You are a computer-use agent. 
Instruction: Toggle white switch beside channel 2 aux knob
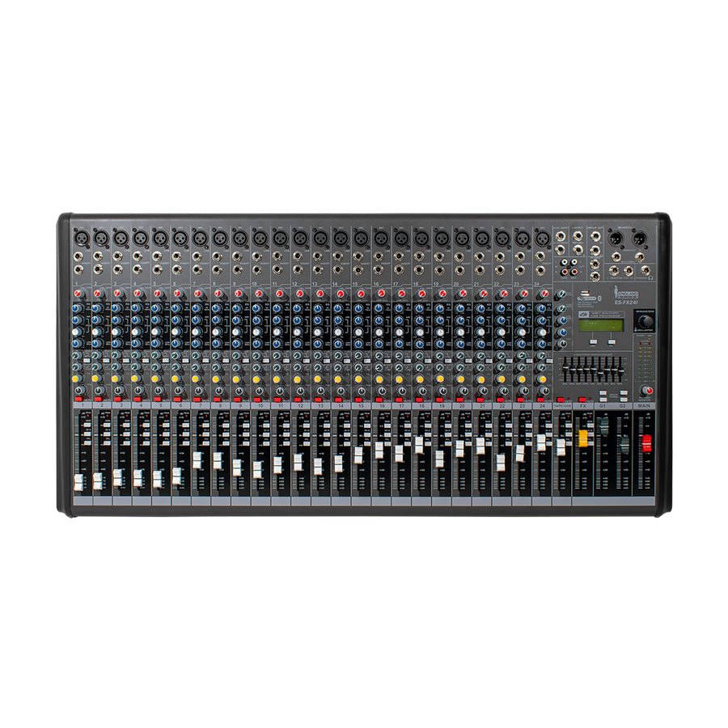point(106,360)
